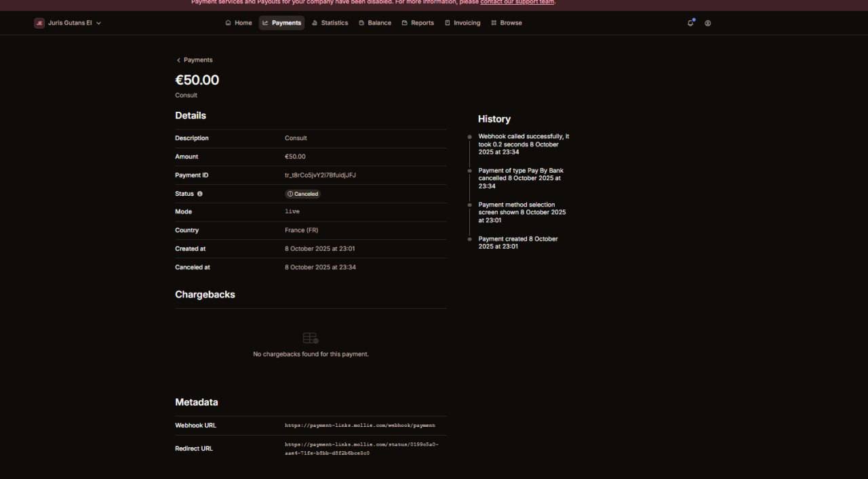
Task: Select the Payment ID value tr_t8rCo5jvY2i7BfuidjJFJ
Action: pyautogui.click(x=320, y=175)
